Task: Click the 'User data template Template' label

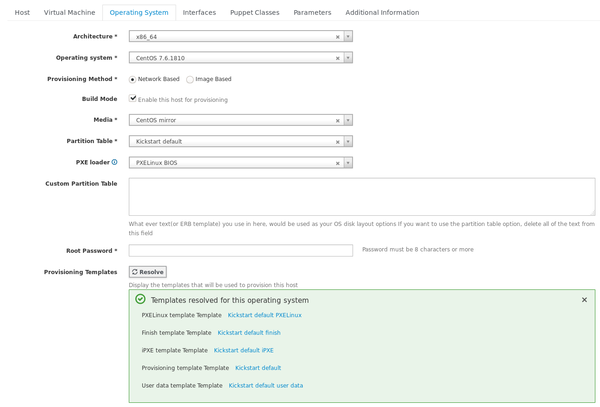Action: [182, 386]
